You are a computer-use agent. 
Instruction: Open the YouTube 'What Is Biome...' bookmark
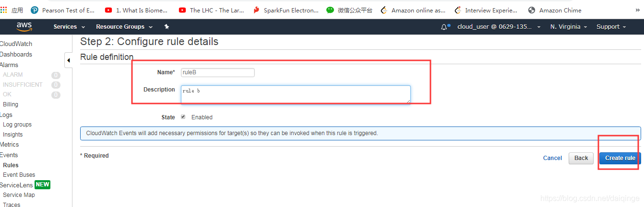pos(136,10)
